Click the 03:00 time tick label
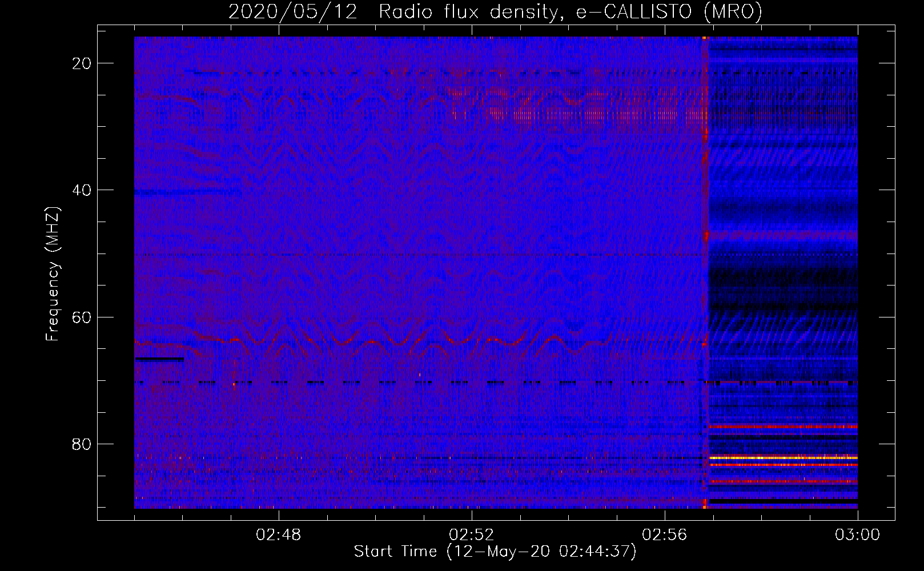The height and width of the screenshot is (571, 924). (x=858, y=535)
